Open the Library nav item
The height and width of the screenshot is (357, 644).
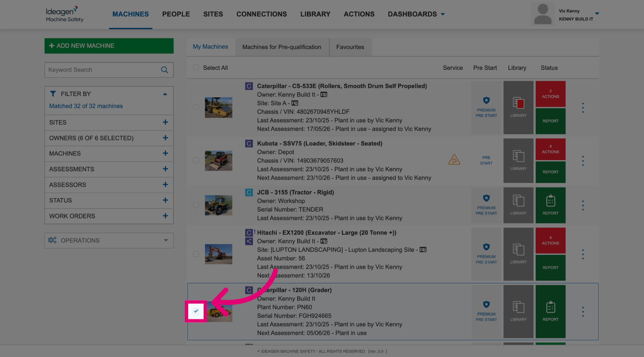[315, 14]
